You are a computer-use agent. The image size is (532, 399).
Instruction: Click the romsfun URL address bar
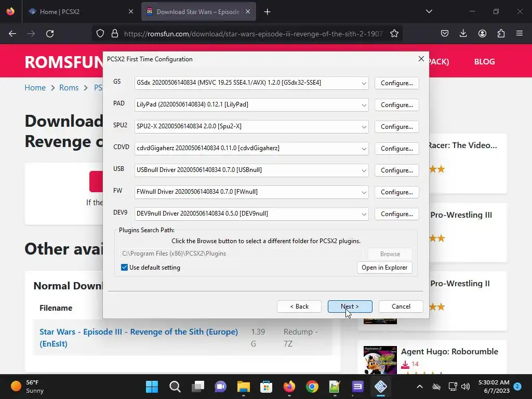coord(254,34)
